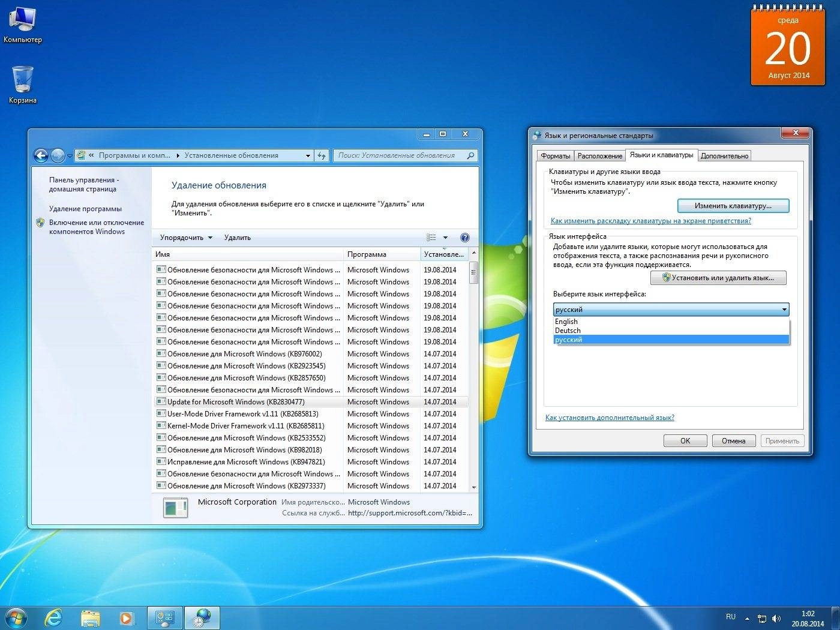840x630 pixels.
Task: Open Корзина recycle bin icon
Action: (x=22, y=84)
